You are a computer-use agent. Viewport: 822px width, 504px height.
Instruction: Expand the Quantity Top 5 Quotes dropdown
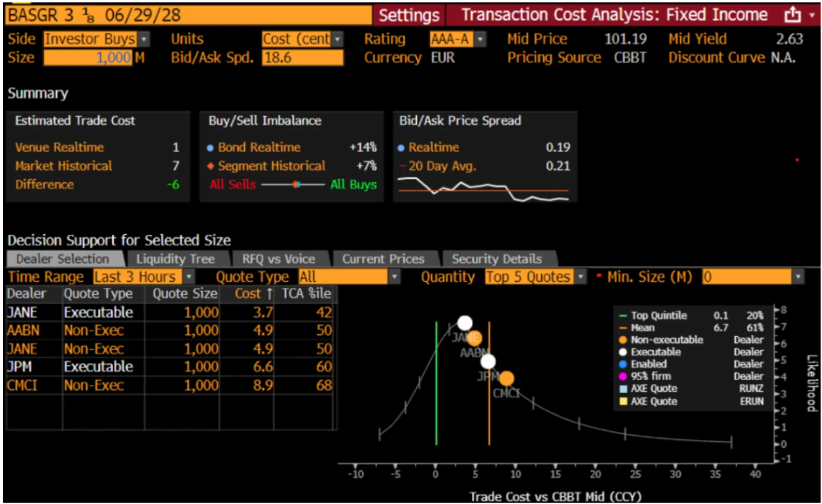581,277
